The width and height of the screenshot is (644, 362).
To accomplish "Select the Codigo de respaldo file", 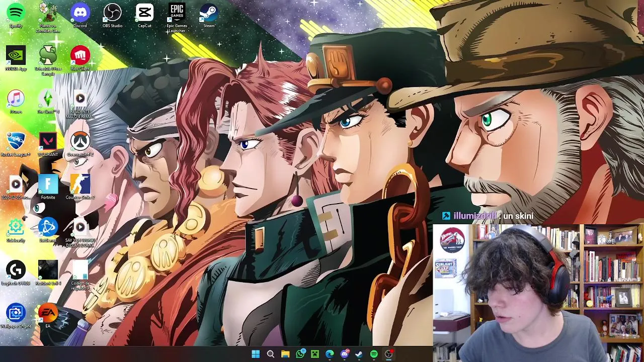I will point(80,276).
